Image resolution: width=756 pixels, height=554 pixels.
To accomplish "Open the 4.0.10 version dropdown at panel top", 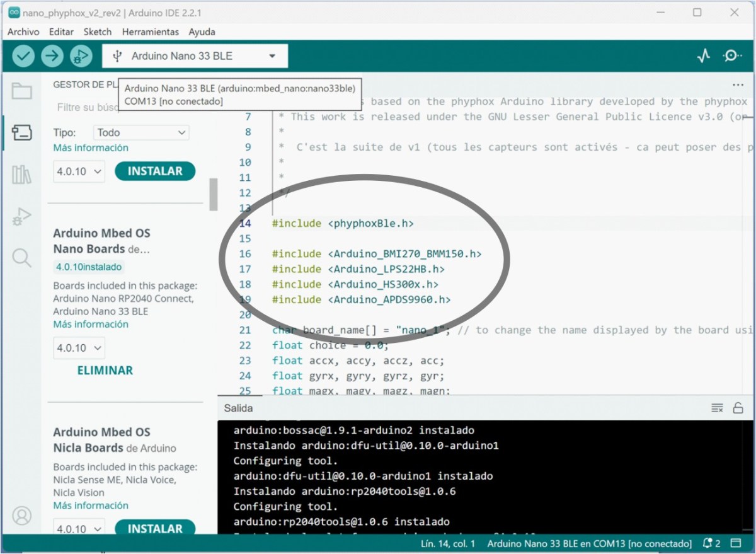I will 79,171.
